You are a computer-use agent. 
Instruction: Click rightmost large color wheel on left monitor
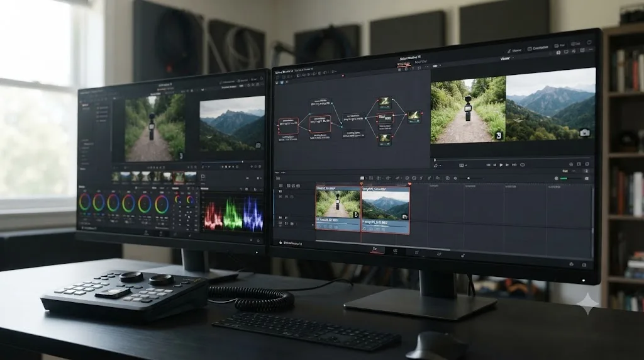click(x=162, y=205)
